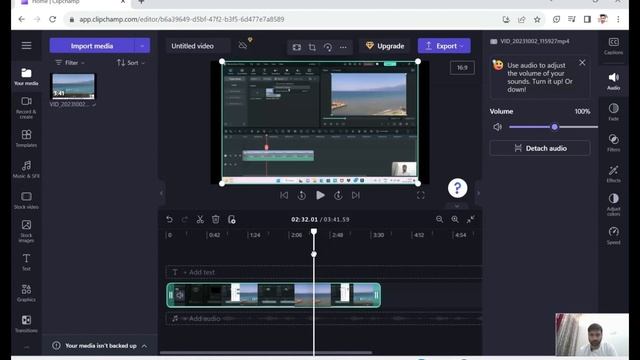Open Stock images sidebar tab

[26, 231]
